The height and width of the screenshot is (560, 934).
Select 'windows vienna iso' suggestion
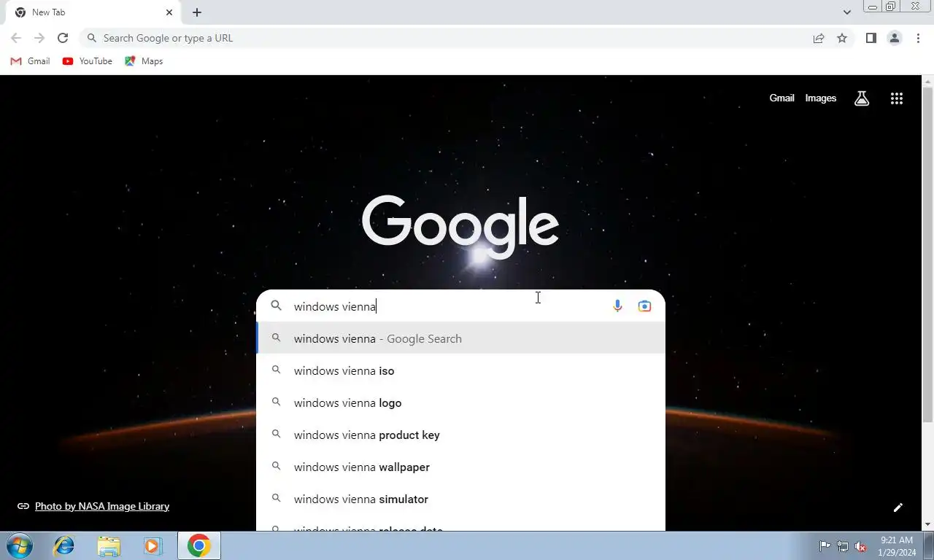(x=460, y=370)
